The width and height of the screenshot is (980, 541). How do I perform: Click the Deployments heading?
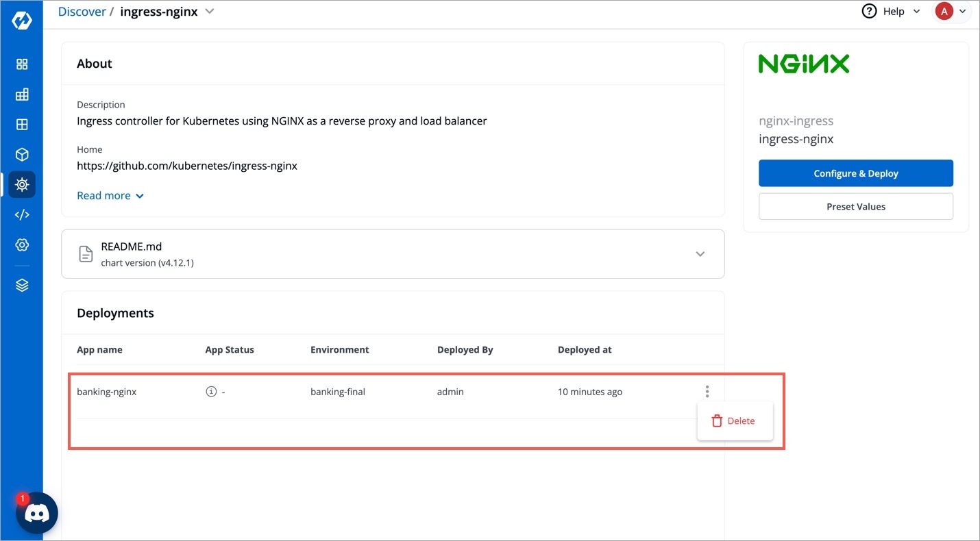tap(115, 314)
